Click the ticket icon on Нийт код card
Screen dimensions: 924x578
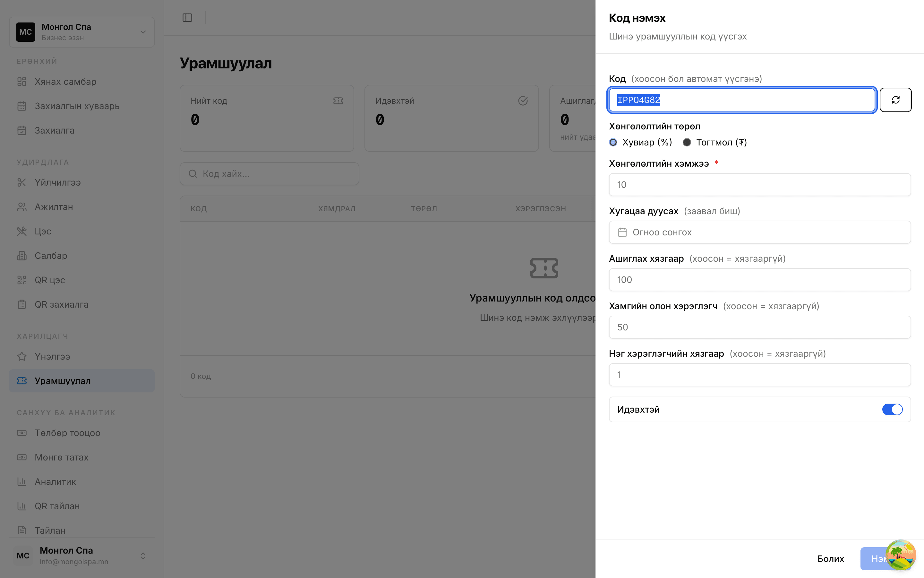338,101
